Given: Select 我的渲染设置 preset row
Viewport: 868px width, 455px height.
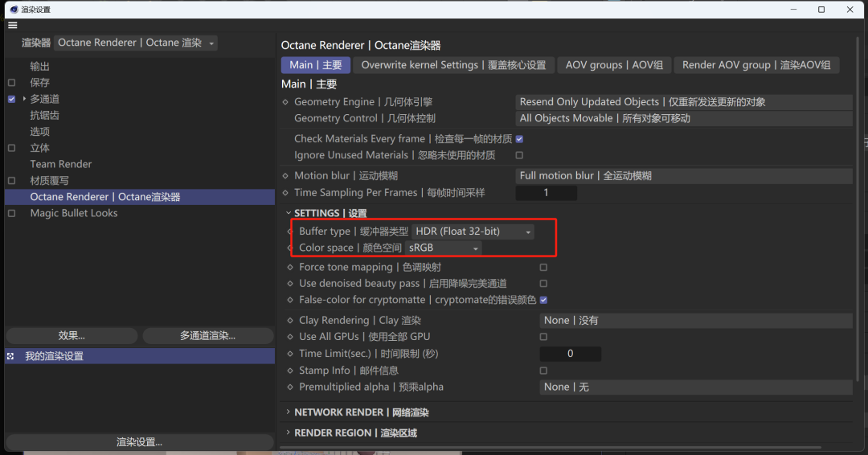Looking at the screenshot, I should (140, 356).
